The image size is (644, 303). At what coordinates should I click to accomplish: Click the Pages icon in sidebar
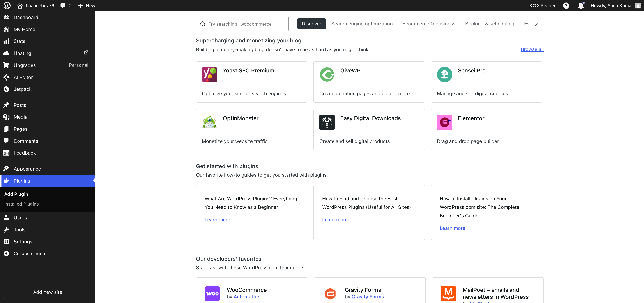7,129
